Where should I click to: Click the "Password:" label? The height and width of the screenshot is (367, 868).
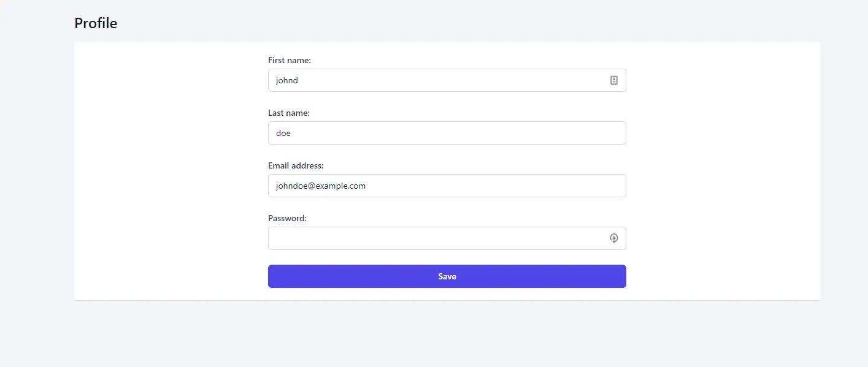click(287, 218)
